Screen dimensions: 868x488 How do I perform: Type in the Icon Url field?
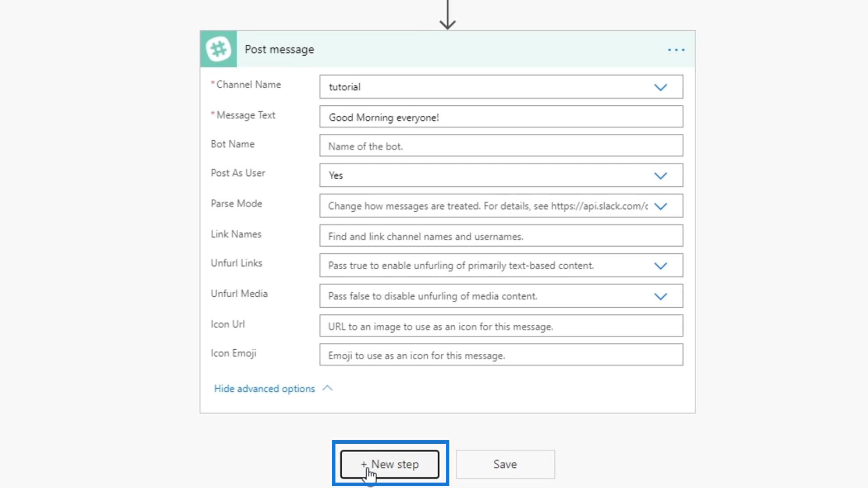501,325
